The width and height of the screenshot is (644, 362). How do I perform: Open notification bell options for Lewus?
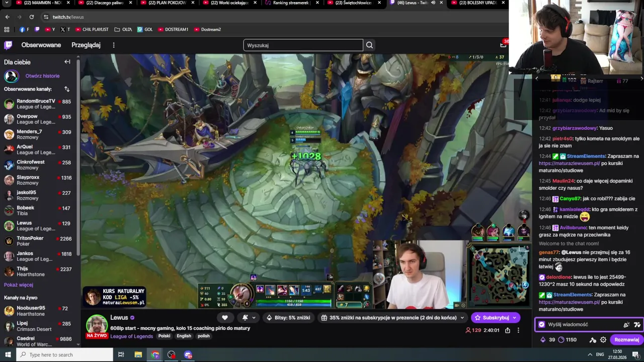[249, 318]
